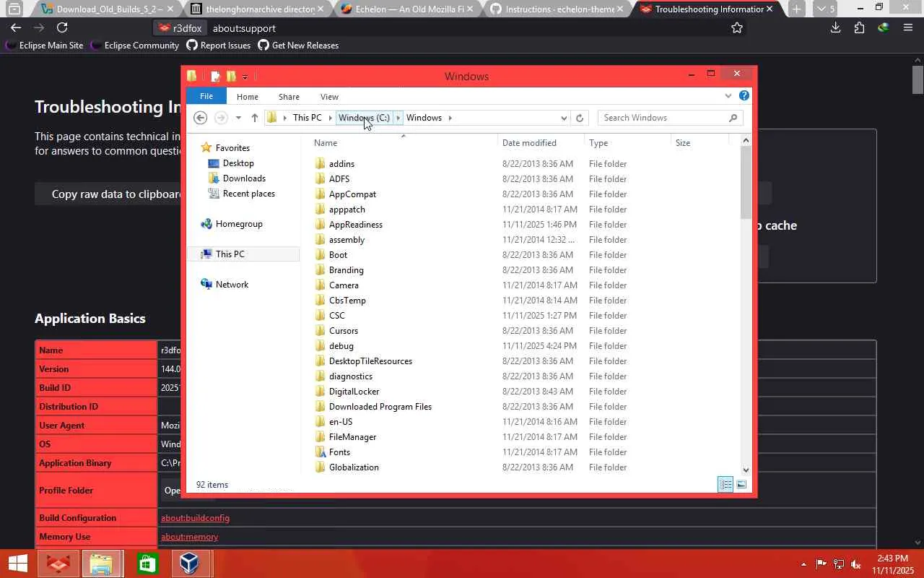The image size is (924, 578).
Task: Switch Explorer to details view using status bar icon
Action: point(725,484)
